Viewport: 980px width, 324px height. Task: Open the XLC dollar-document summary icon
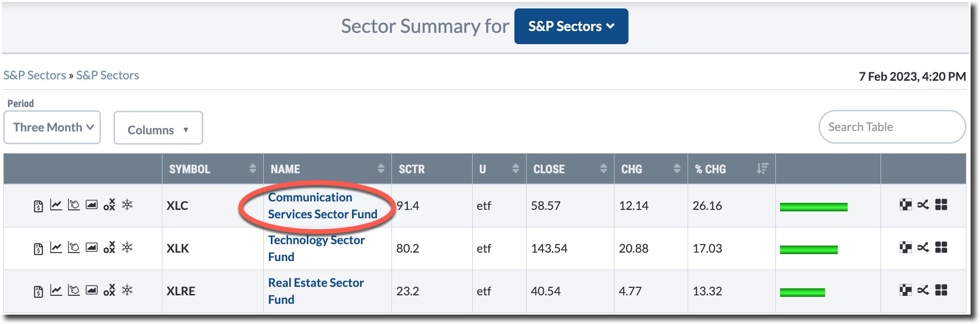click(38, 206)
